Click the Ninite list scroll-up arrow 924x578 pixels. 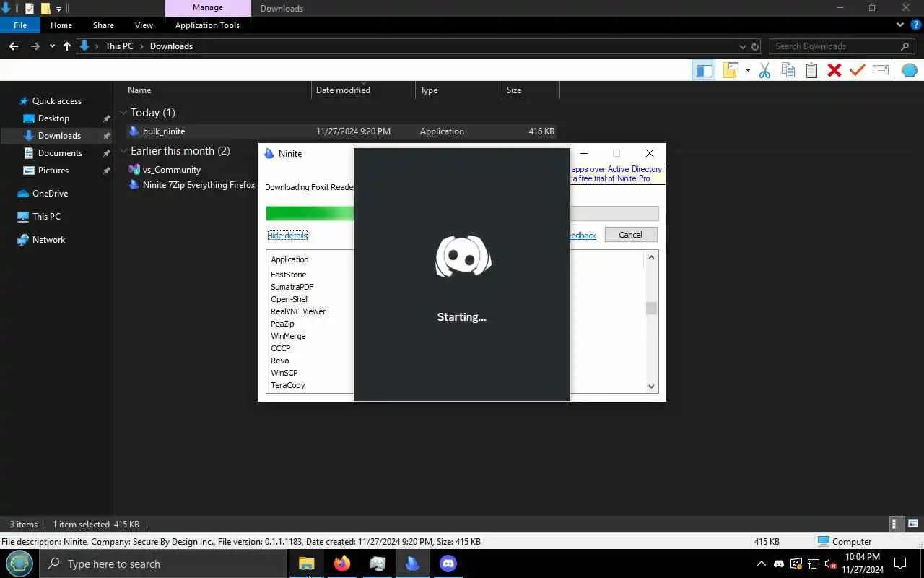click(651, 257)
